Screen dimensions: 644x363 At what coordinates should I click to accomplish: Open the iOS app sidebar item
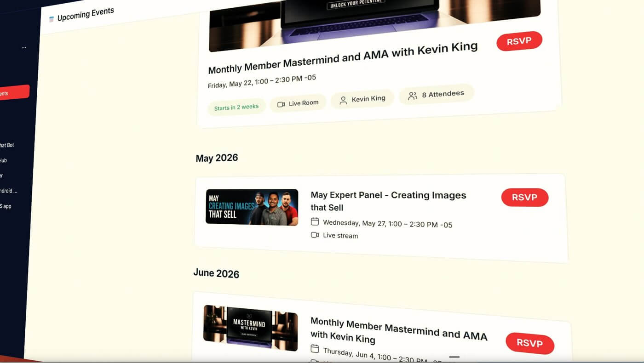point(6,206)
